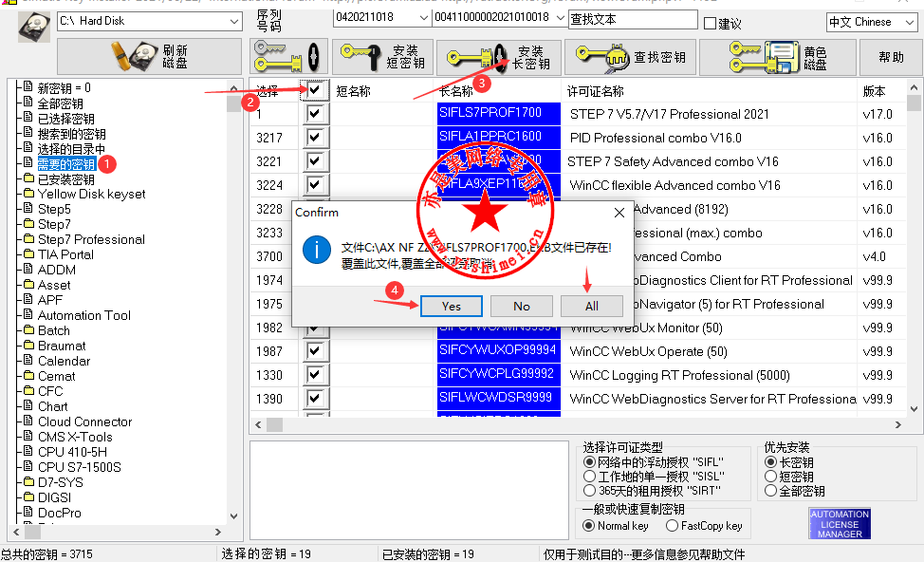Select the Batch folder
The image size is (924, 562).
54,330
